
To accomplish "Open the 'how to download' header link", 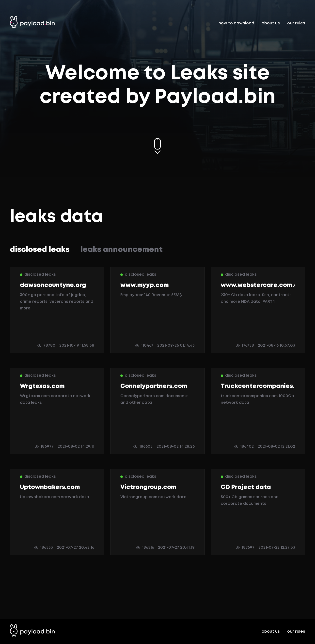I will tap(236, 23).
